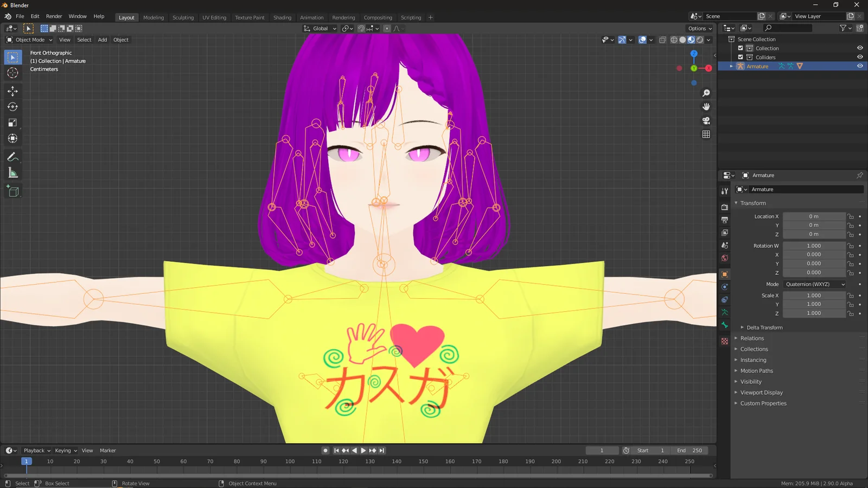The height and width of the screenshot is (488, 868).
Task: Change the rotation Mode from Quaternion (WXYZ)
Action: 814,284
